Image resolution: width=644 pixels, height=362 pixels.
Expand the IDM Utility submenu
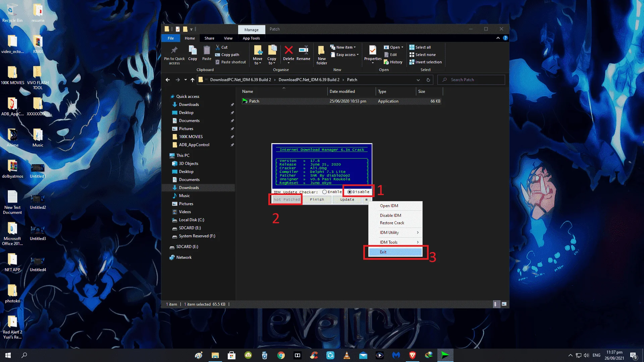(395, 232)
